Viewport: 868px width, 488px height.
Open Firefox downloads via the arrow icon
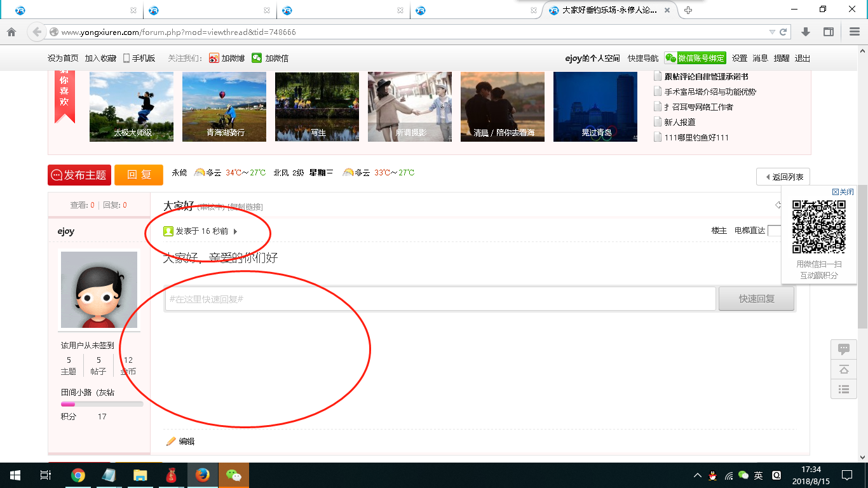point(806,31)
